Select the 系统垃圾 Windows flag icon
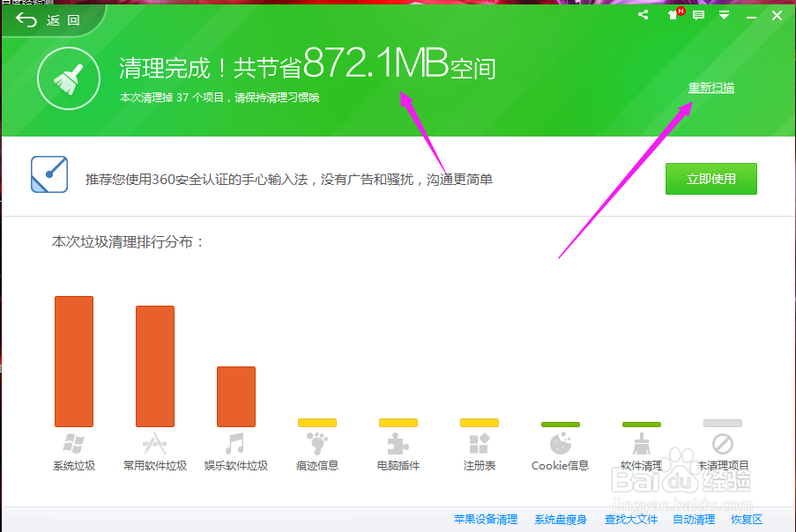The image size is (796, 532). (x=74, y=443)
